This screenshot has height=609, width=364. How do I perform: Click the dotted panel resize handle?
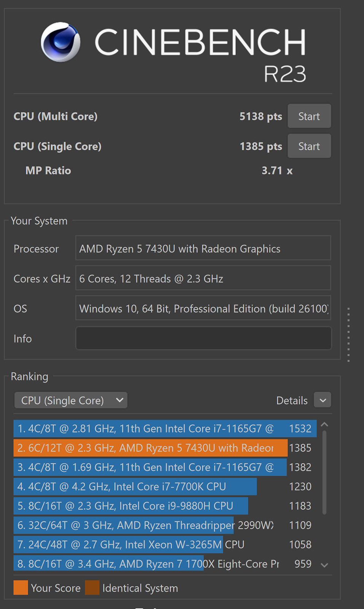pyautogui.click(x=348, y=334)
